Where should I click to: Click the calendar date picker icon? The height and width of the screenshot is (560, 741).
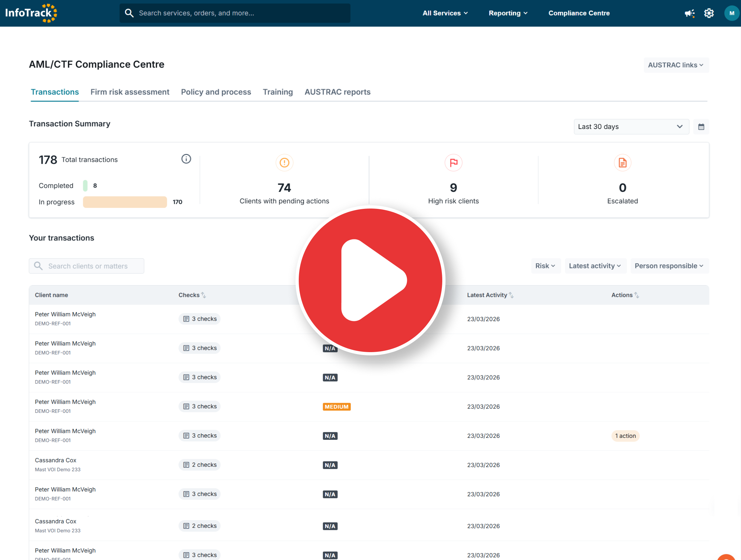[x=701, y=127]
